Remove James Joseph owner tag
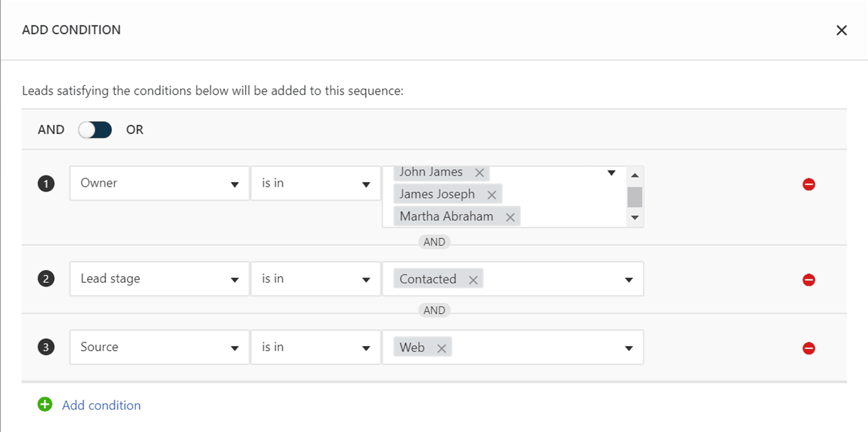Viewport: 868px width, 432px height. (492, 195)
